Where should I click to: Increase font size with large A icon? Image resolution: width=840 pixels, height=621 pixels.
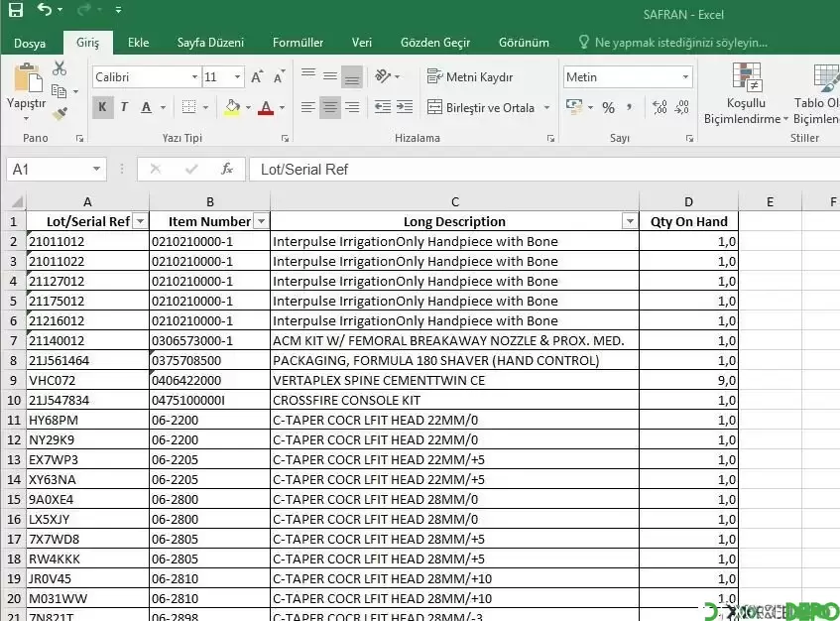(x=257, y=77)
